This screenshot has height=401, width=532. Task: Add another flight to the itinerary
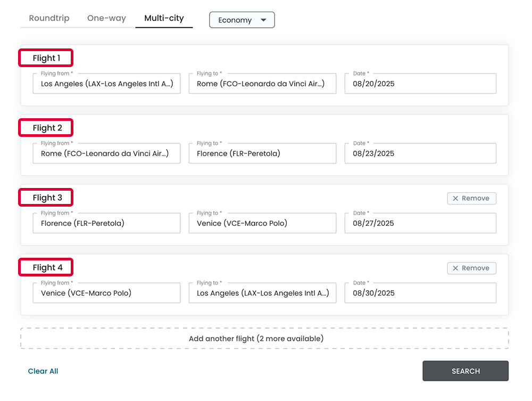click(x=264, y=339)
